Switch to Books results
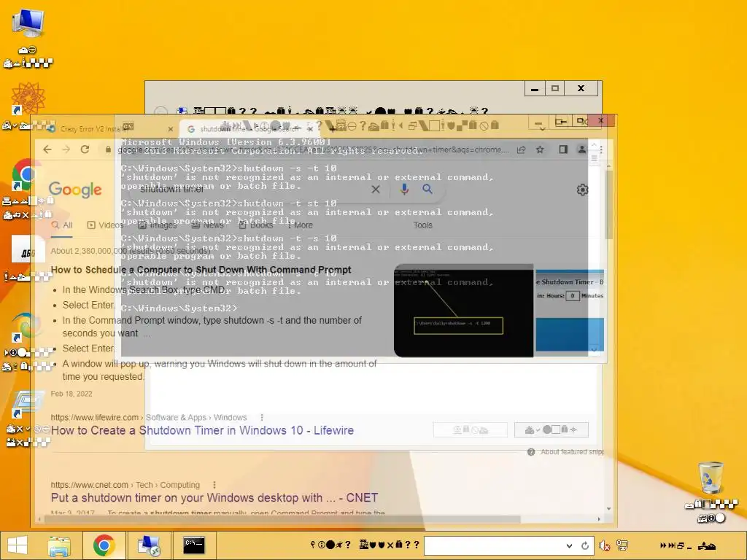 coord(256,225)
